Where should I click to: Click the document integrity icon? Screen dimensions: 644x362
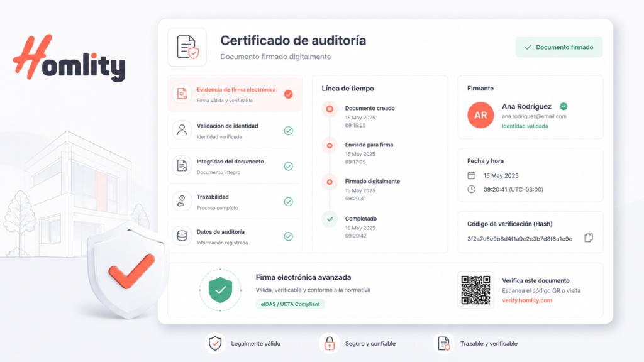[x=182, y=166]
